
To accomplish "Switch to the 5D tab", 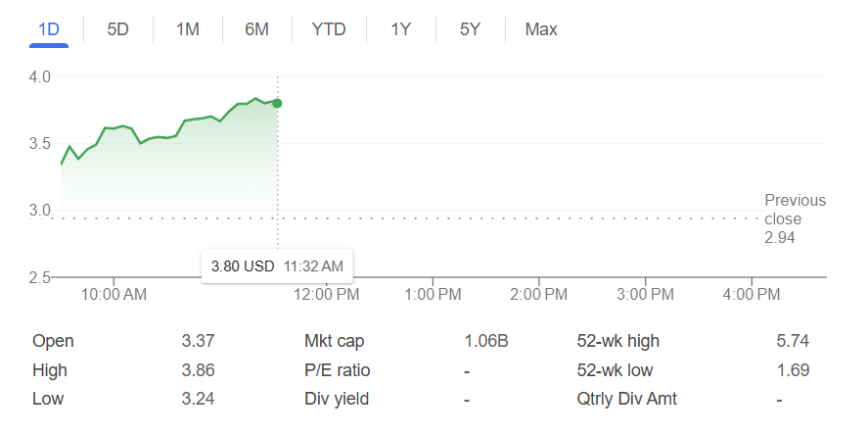I will coord(117,29).
